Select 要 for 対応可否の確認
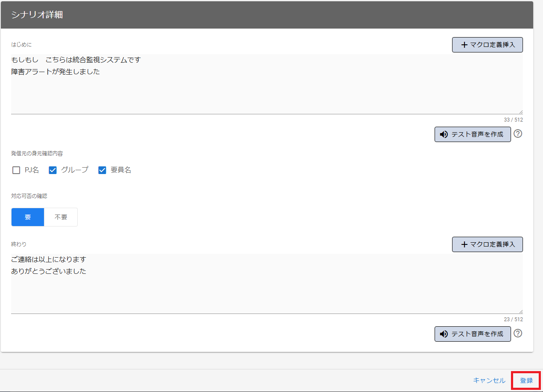This screenshot has height=392, width=543. 28,217
